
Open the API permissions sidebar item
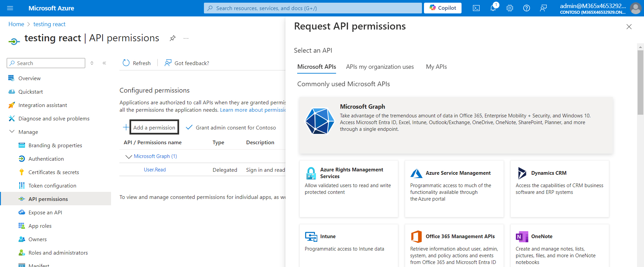pos(55,199)
